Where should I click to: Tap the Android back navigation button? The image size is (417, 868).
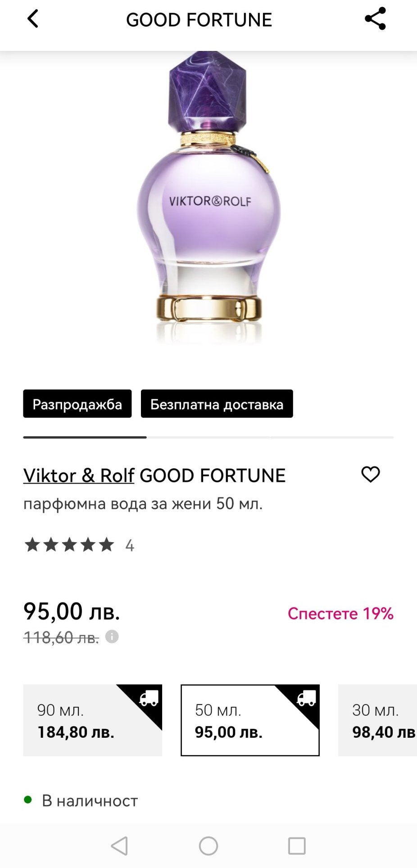[120, 846]
